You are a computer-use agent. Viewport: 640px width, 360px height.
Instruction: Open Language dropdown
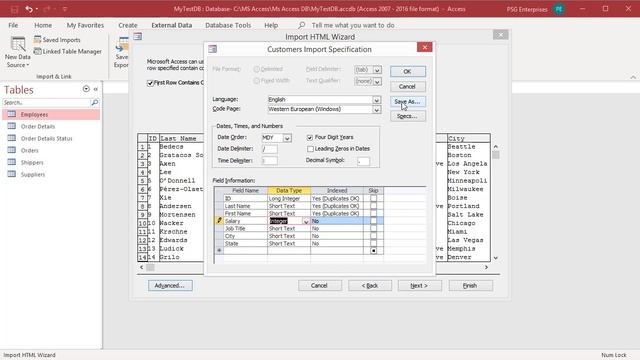click(376, 100)
